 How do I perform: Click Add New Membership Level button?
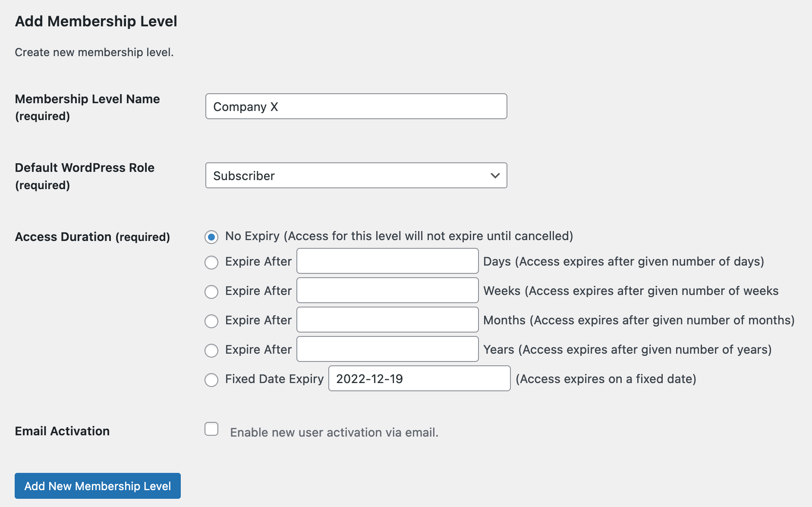(98, 486)
